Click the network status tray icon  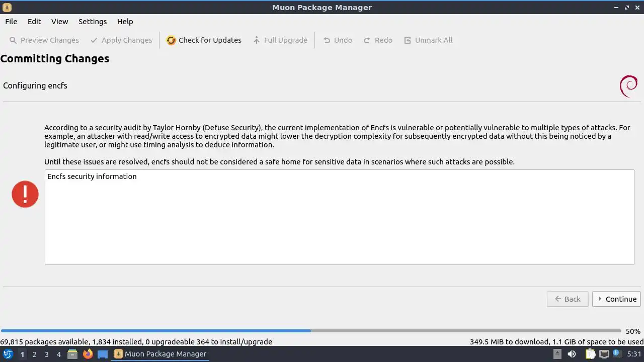[x=604, y=354]
